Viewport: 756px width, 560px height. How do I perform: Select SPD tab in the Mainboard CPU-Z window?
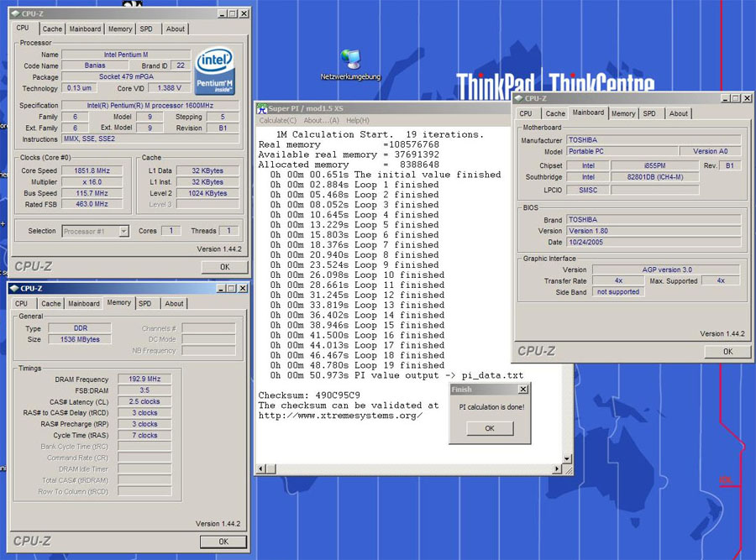(649, 113)
